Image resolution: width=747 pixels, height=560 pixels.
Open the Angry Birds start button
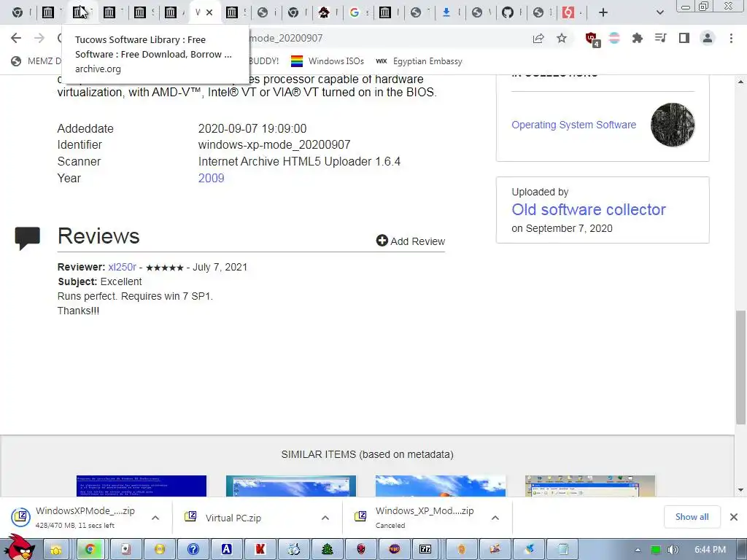19,548
